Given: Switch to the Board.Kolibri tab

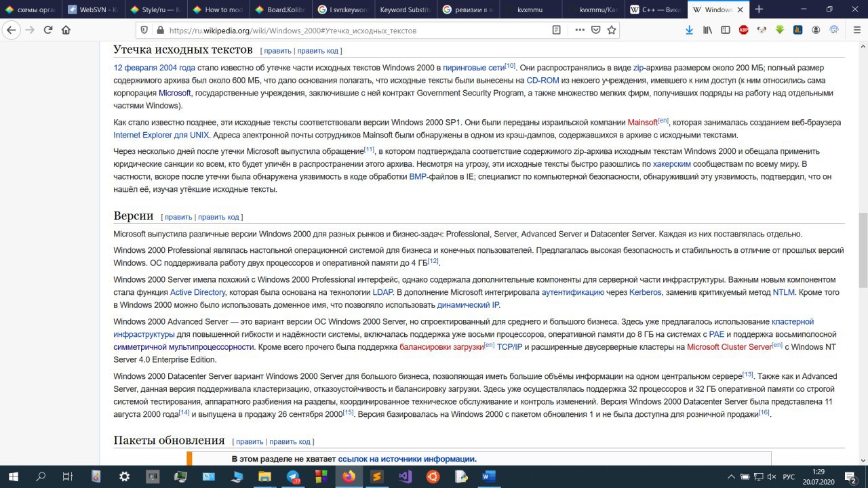Looking at the screenshot, I should click(x=279, y=10).
